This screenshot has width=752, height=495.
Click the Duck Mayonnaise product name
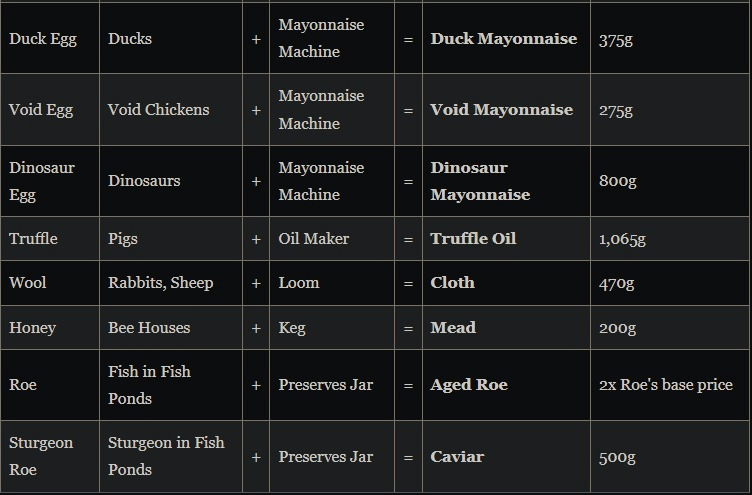[x=503, y=39]
